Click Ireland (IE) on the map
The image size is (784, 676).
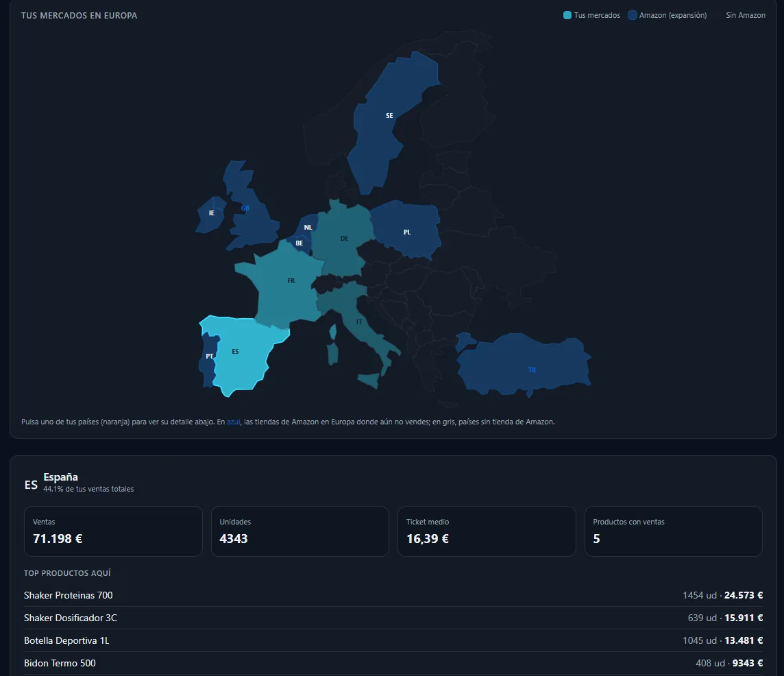point(211,214)
